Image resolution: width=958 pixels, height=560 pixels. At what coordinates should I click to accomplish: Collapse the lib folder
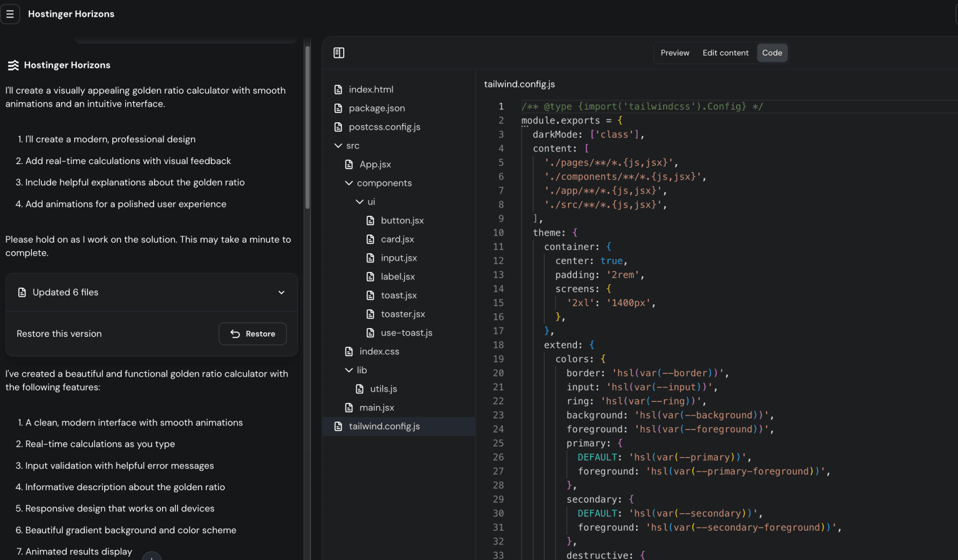(x=349, y=370)
